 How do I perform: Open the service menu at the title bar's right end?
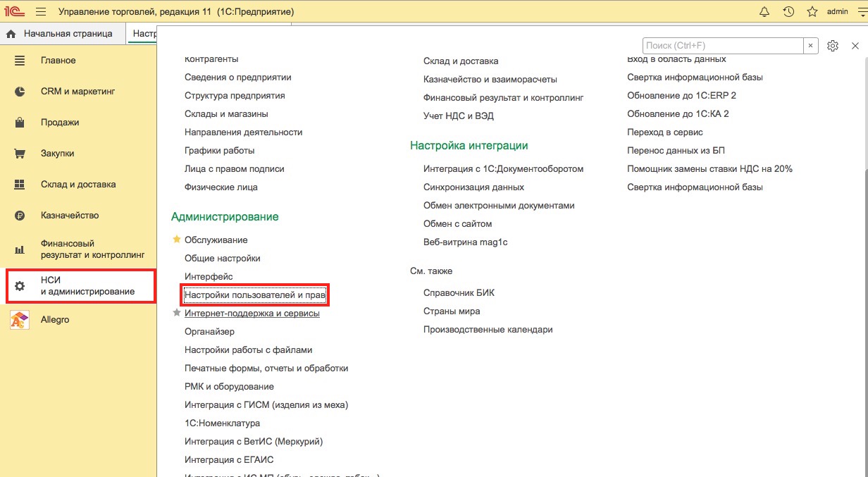pyautogui.click(x=861, y=12)
